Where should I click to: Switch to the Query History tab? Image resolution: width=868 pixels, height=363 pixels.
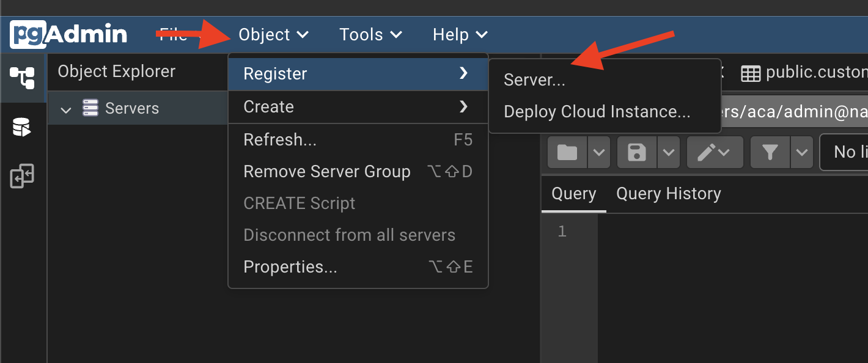tap(668, 194)
